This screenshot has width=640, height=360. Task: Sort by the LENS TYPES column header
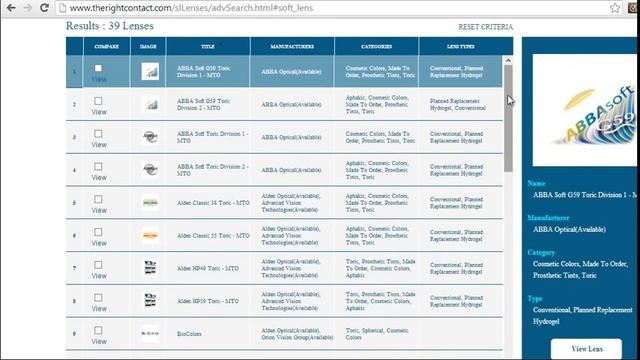click(460, 46)
